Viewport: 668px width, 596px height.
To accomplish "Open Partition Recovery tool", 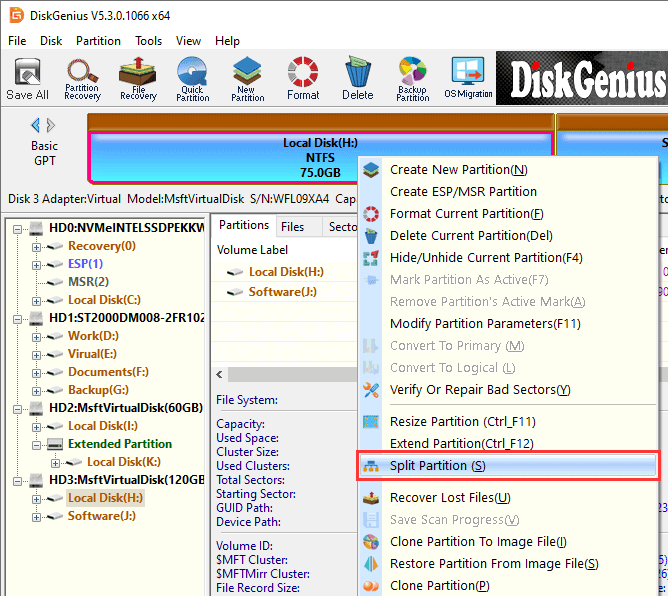I will (x=82, y=78).
